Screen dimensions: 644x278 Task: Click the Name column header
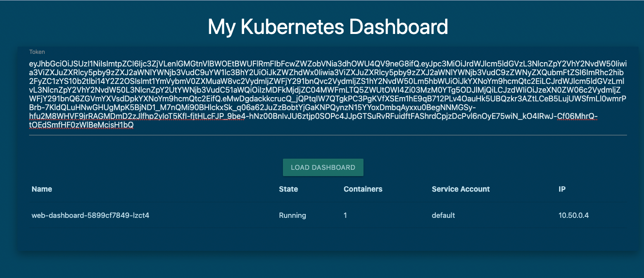point(42,189)
